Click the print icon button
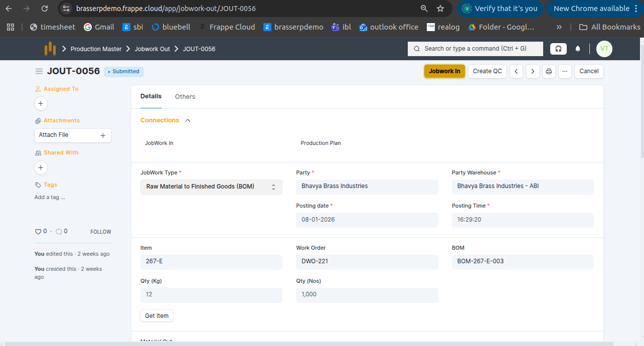The image size is (644, 346). [549, 71]
